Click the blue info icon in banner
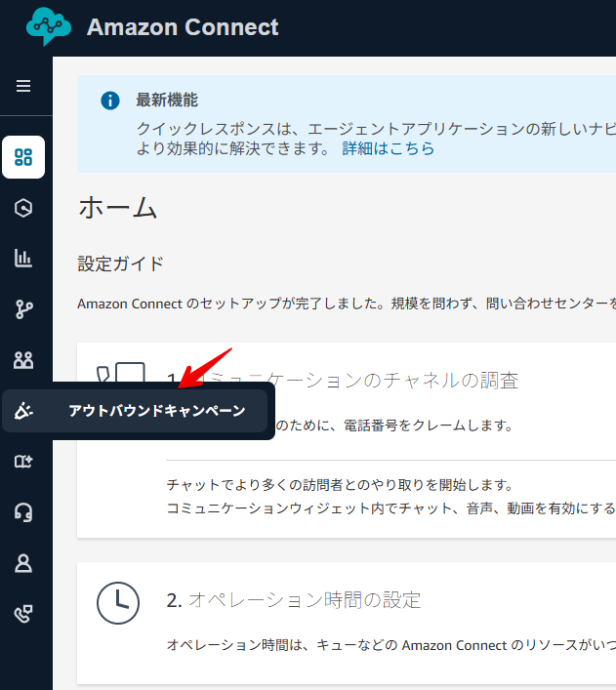This screenshot has width=616, height=690. (110, 101)
